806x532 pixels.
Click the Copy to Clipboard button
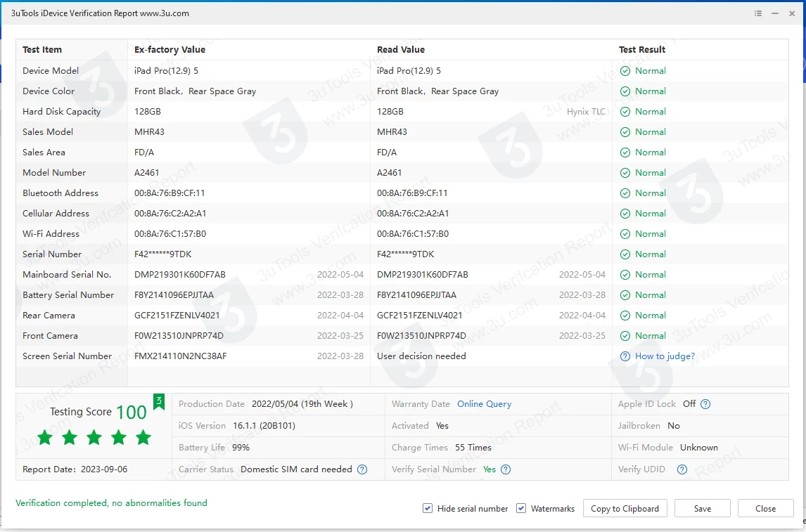pos(625,508)
